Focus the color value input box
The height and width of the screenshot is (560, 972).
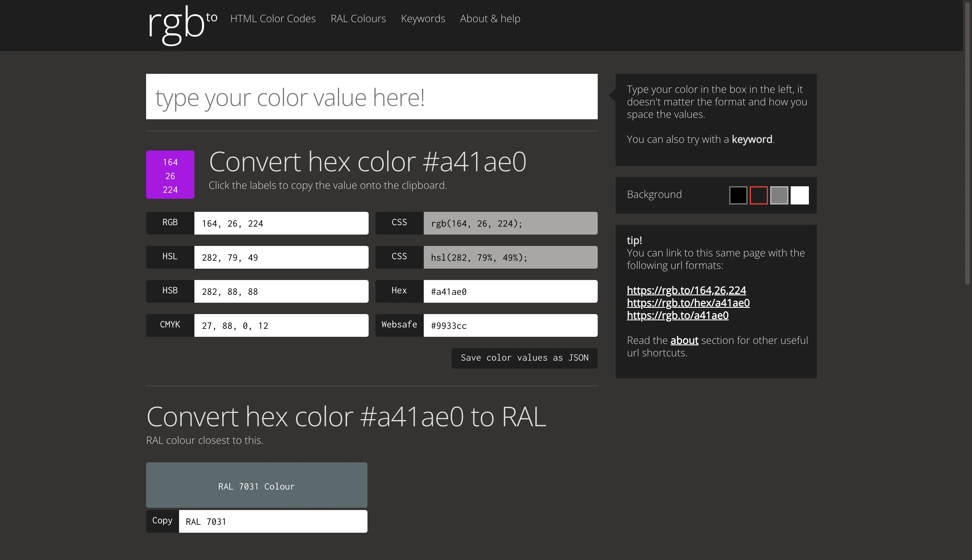371,97
